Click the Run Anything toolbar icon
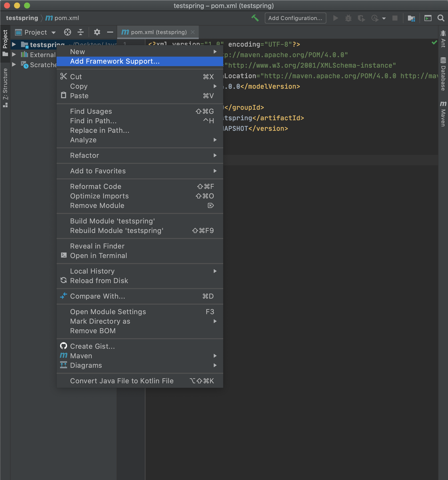 (428, 18)
